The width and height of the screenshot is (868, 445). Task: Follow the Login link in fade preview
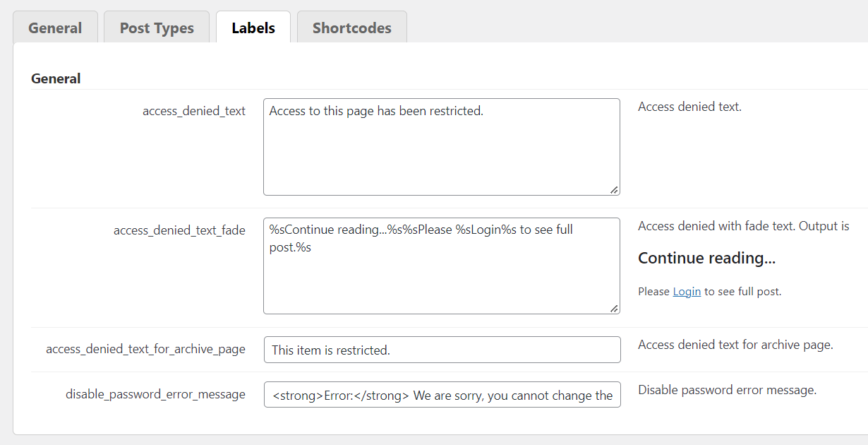(687, 292)
